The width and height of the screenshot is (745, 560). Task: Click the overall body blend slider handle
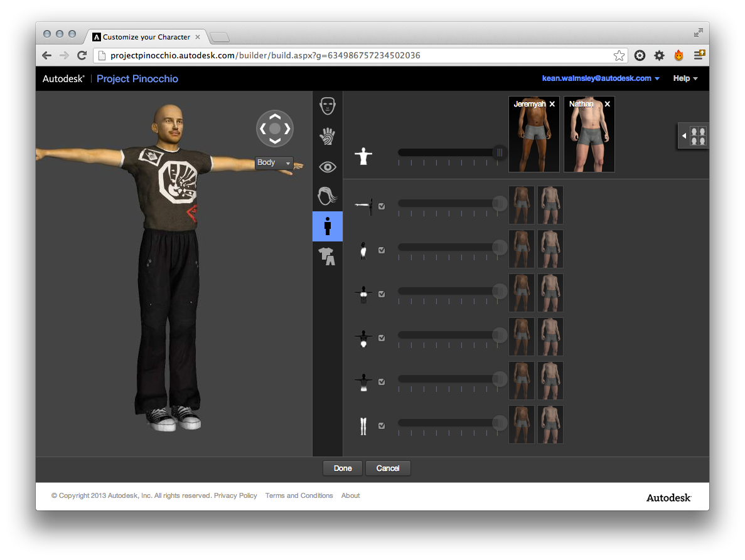(500, 152)
